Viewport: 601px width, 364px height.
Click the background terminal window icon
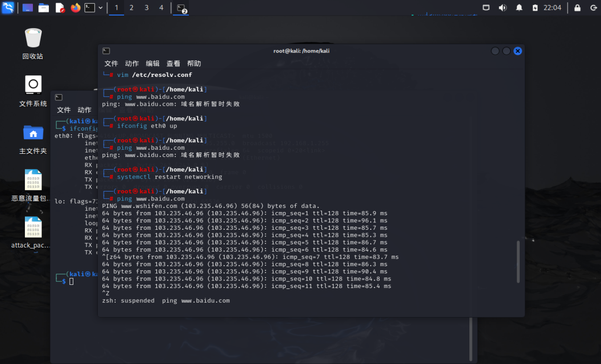coord(59,97)
